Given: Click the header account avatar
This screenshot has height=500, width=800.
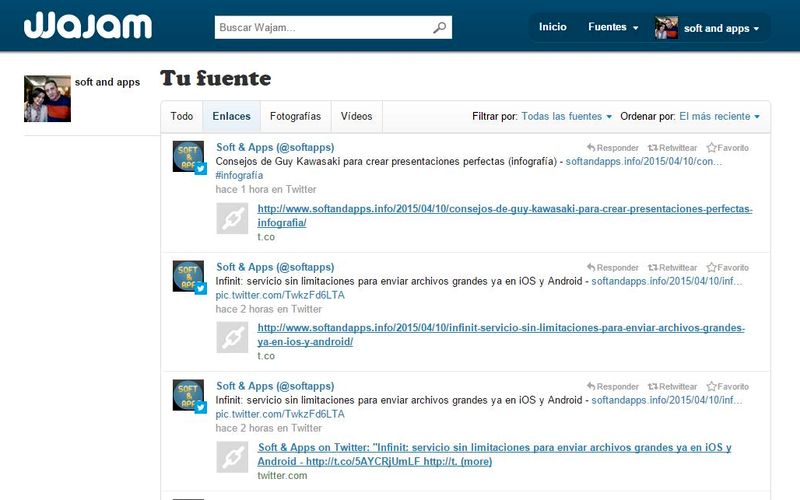Looking at the screenshot, I should click(x=666, y=28).
